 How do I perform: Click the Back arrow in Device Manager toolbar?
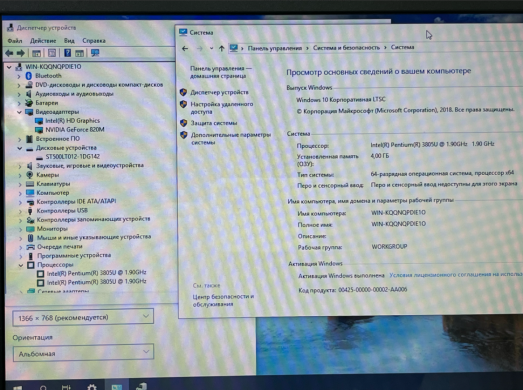point(9,53)
